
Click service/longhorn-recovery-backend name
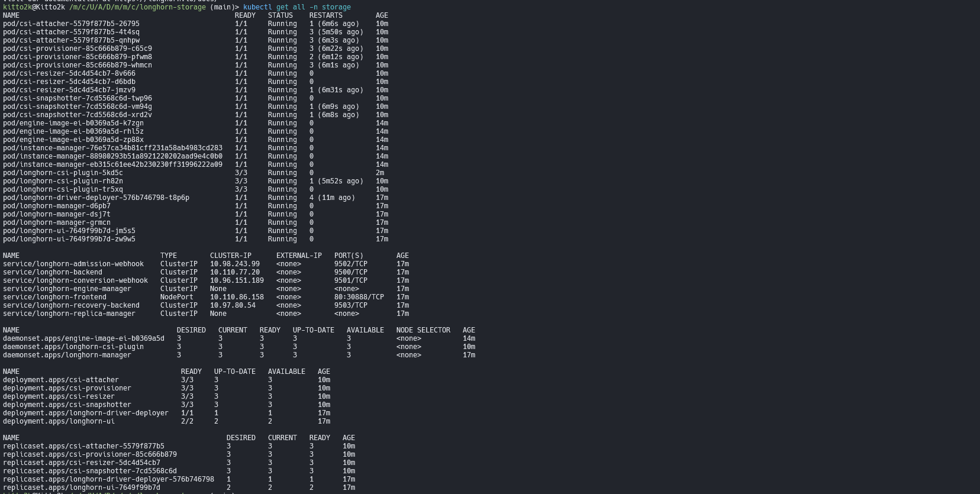coord(71,305)
